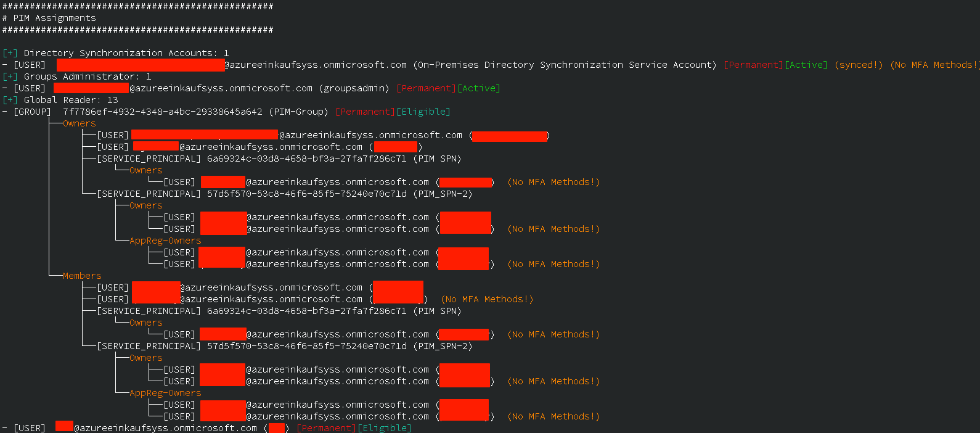Click "[Permanent]" on the groupsadmin row
Image resolution: width=980 pixels, height=433 pixels.
tap(427, 88)
